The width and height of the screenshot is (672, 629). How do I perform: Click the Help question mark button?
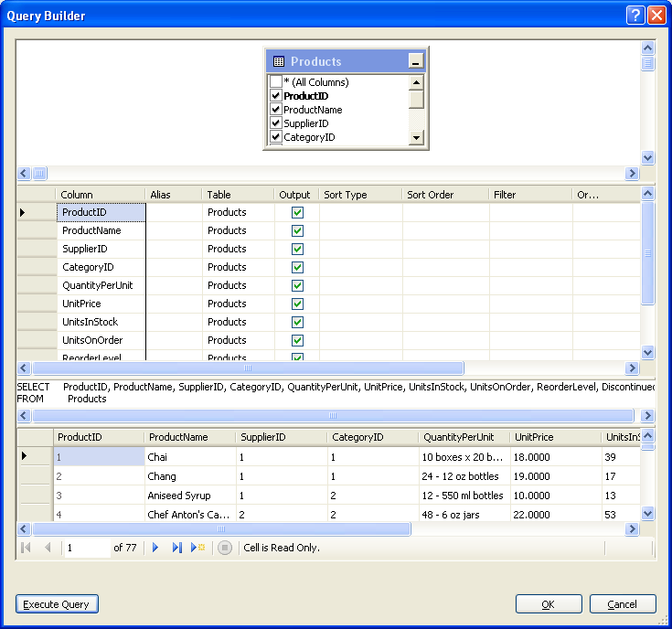pyautogui.click(x=635, y=15)
